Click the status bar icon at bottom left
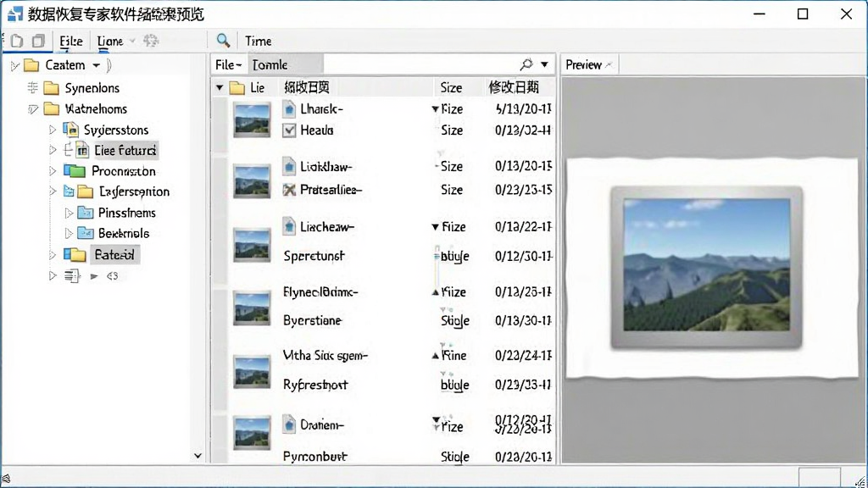This screenshot has height=488, width=868. click(6, 480)
